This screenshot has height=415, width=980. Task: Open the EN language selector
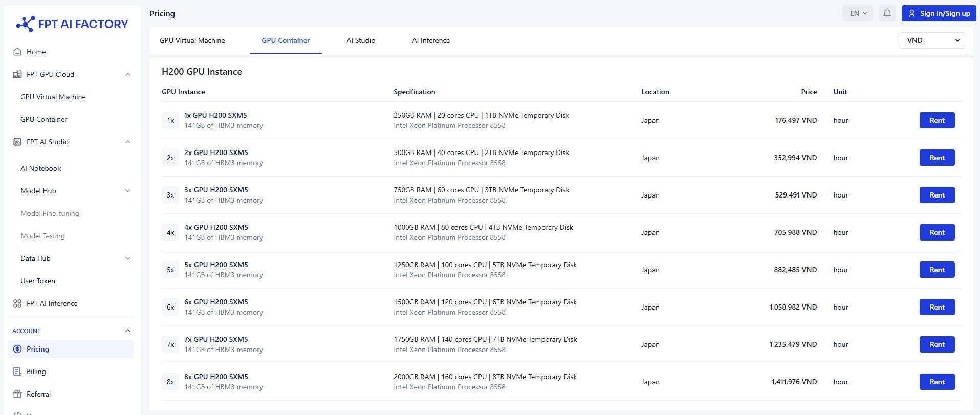click(x=858, y=13)
